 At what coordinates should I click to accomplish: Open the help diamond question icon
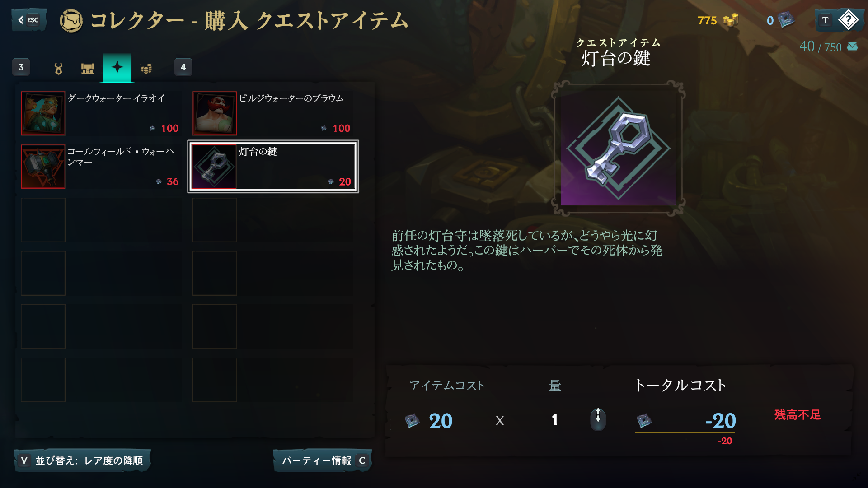[x=848, y=20]
